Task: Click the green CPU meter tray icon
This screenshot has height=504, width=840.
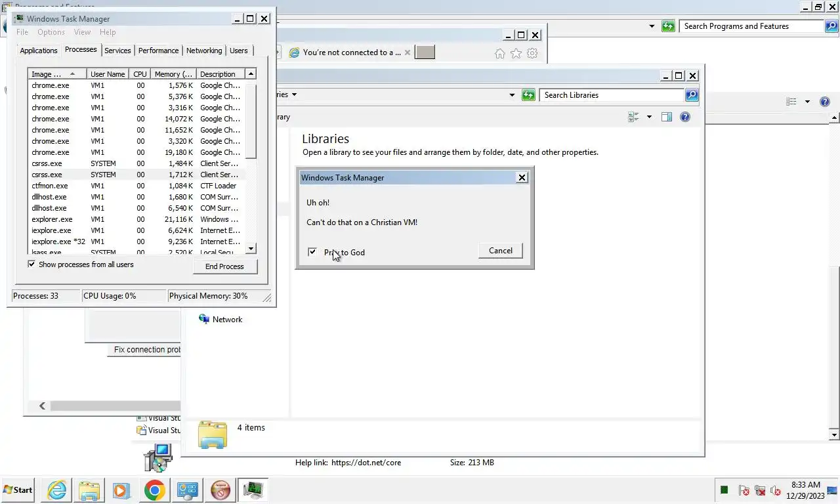Action: [x=724, y=490]
